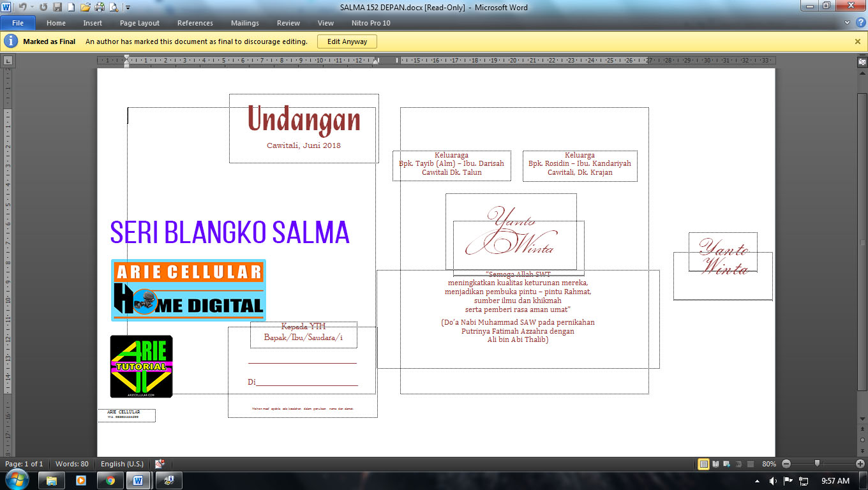This screenshot has height=490, width=868.
Task: Switch to Full Screen Reading view
Action: pos(716,464)
